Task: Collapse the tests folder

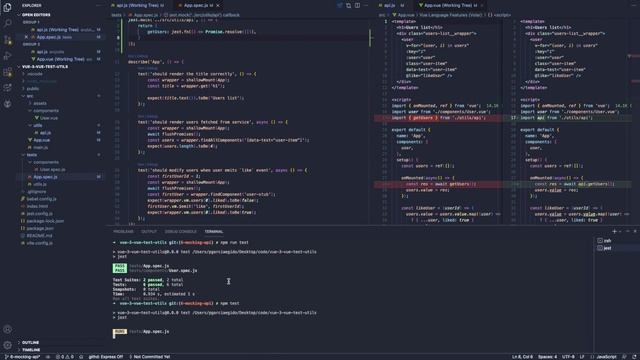Action: 31,155
